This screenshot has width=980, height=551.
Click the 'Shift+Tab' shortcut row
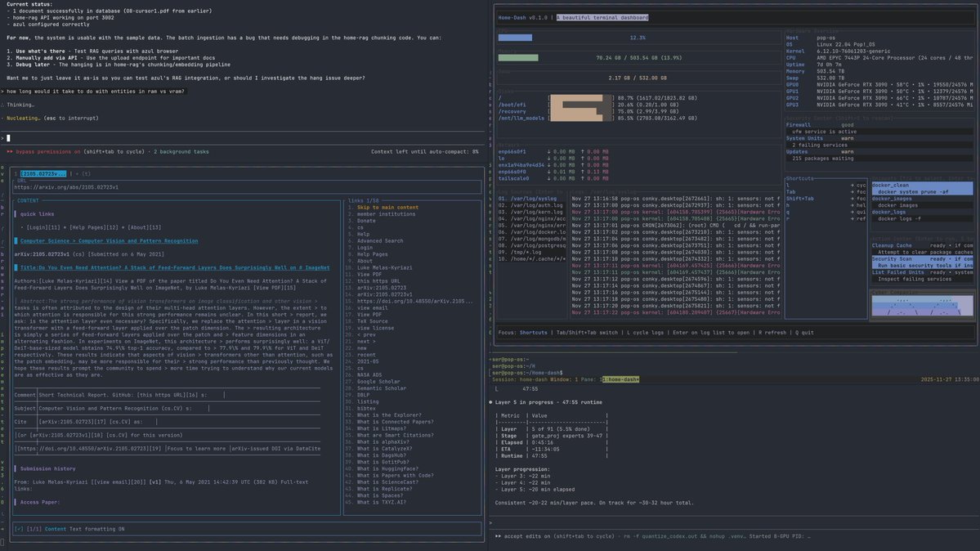tap(826, 199)
